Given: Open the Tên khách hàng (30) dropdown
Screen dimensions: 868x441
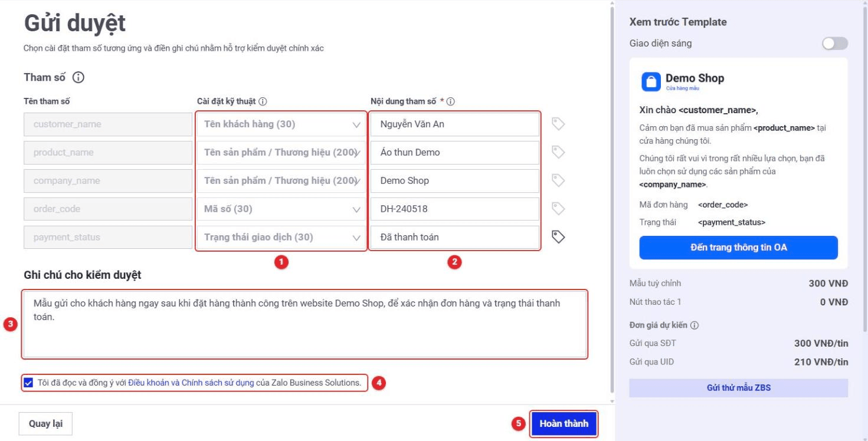Looking at the screenshot, I should click(281, 124).
